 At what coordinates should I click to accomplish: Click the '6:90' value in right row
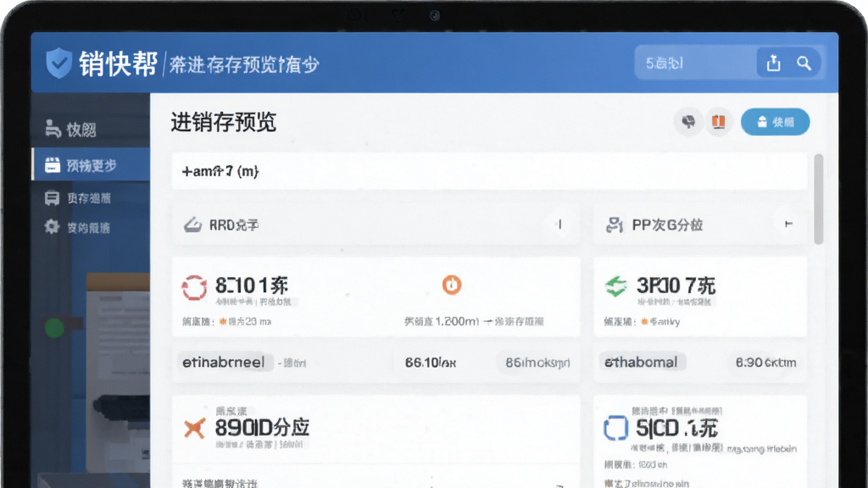pyautogui.click(x=765, y=363)
